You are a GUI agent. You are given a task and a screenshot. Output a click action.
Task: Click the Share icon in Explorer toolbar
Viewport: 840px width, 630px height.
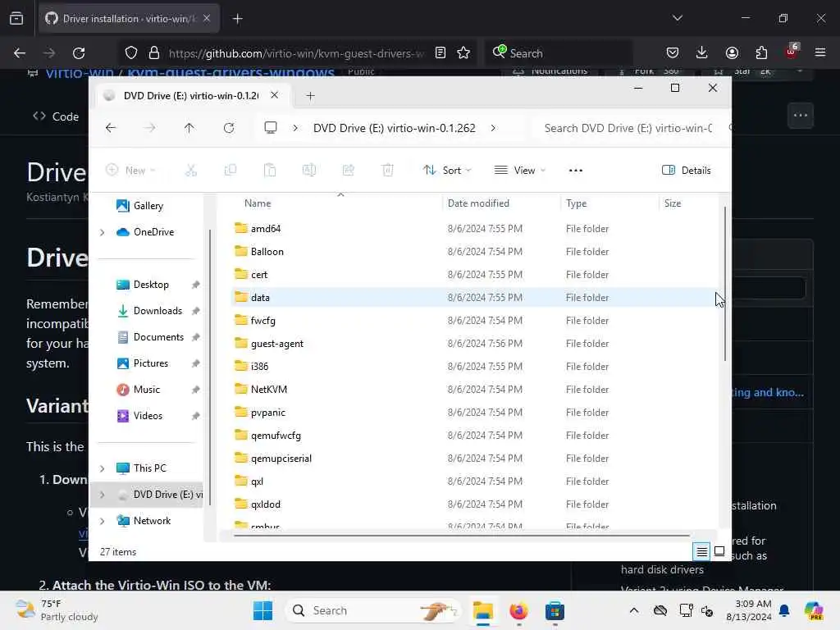348,171
